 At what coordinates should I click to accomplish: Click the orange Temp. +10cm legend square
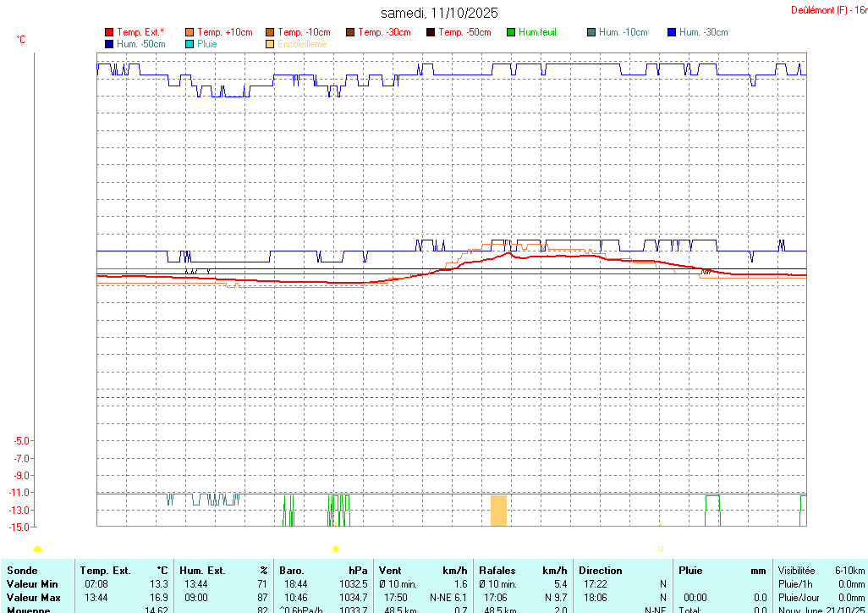pos(190,33)
